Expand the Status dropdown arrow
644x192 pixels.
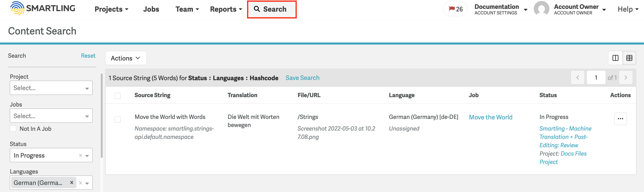click(87, 156)
